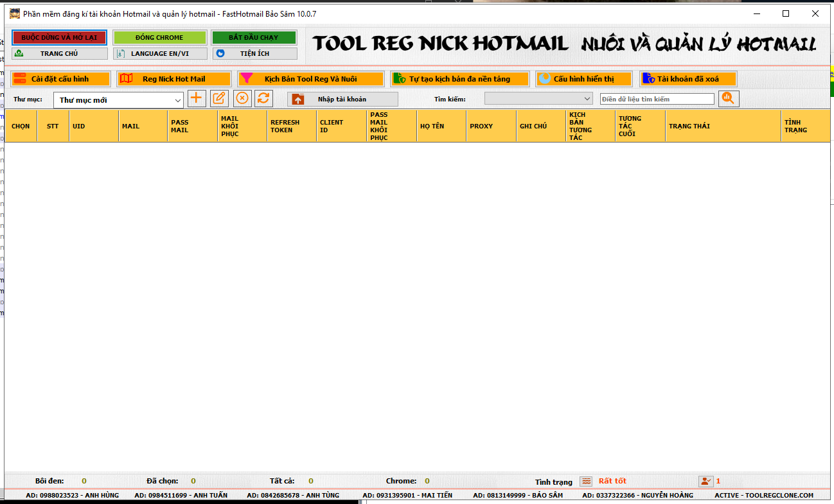Open the Cài đặt cấu hình tab
Image resolution: width=834 pixels, height=504 pixels.
[x=60, y=79]
